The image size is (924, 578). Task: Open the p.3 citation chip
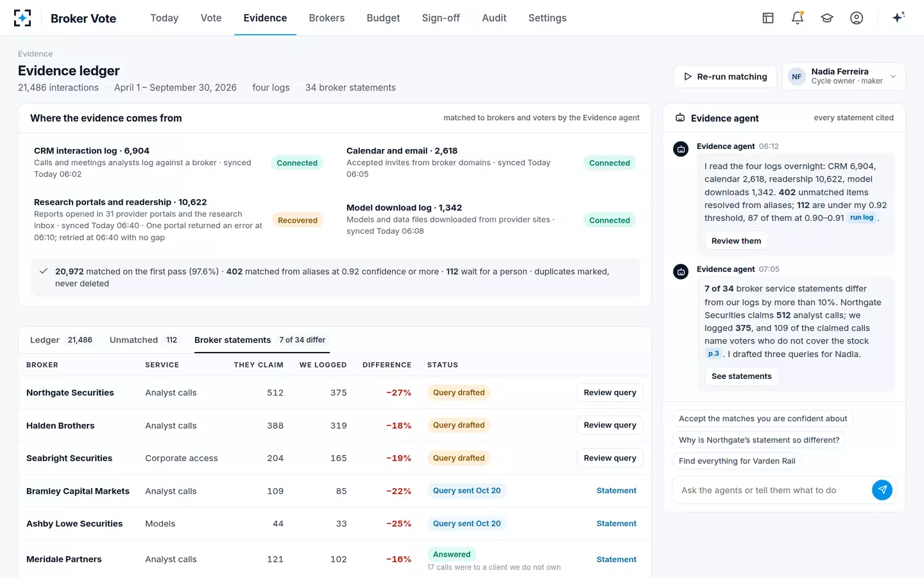pyautogui.click(x=714, y=354)
